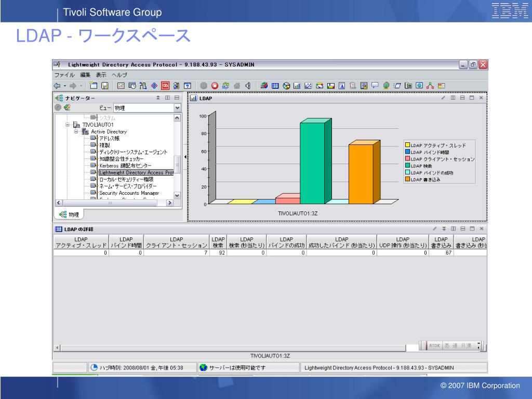Select the Topology view icon
The image size is (532, 399).
(430, 86)
